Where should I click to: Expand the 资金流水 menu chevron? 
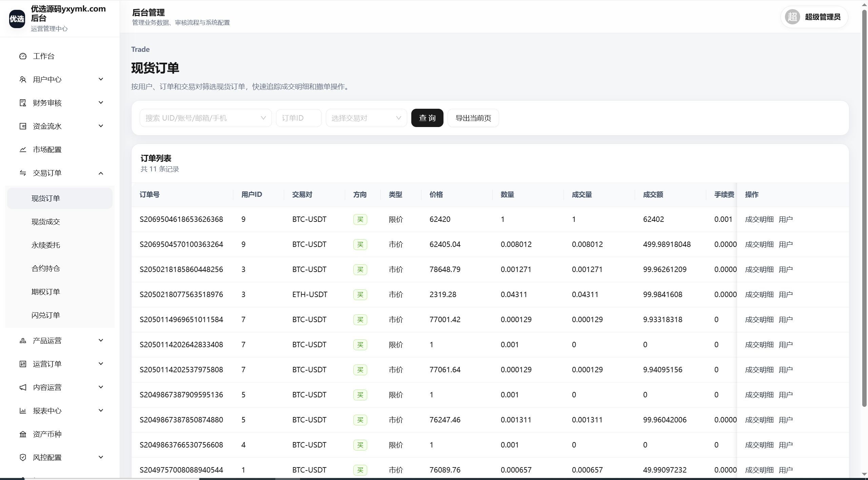[x=101, y=126]
